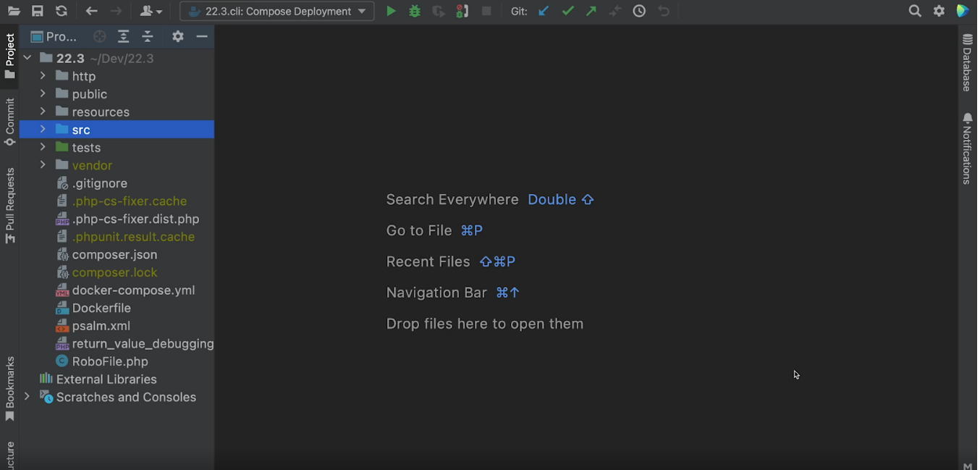
Task: Click the Save All button
Action: (36, 11)
